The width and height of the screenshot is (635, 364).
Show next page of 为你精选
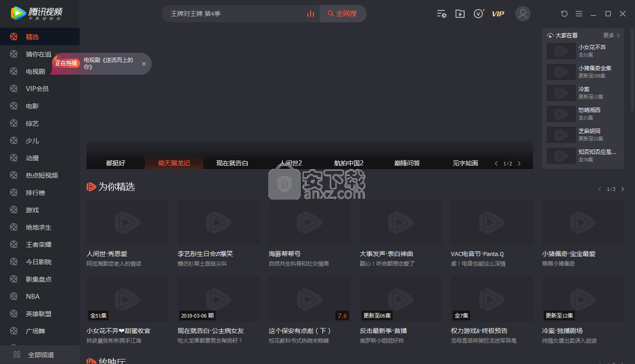click(x=623, y=189)
